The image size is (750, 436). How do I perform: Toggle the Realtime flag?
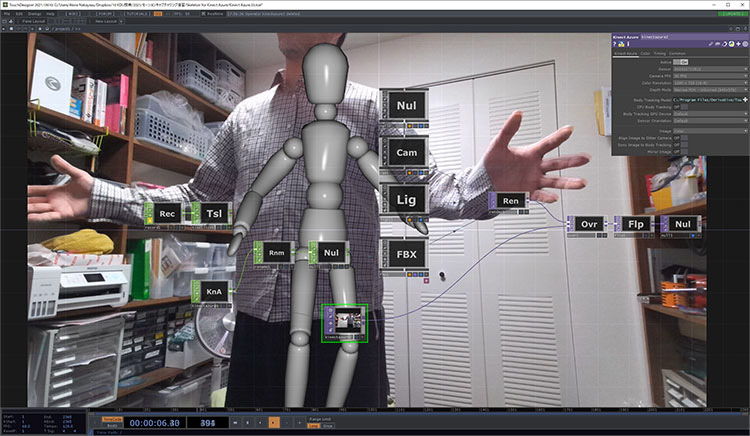click(212, 14)
